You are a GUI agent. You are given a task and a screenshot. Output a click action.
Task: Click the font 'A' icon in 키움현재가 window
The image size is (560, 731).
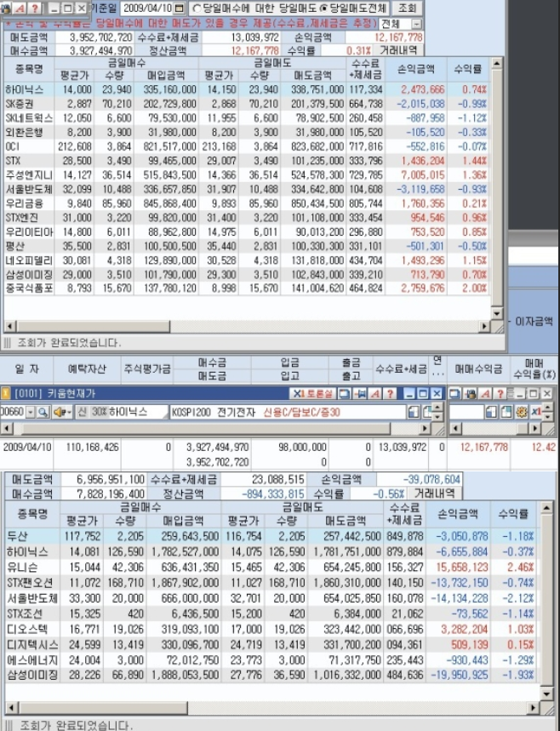tap(374, 394)
